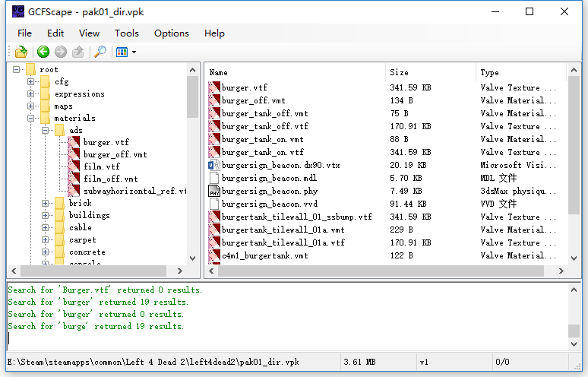Select subwayhorizontal_ref file in the tree

point(134,191)
